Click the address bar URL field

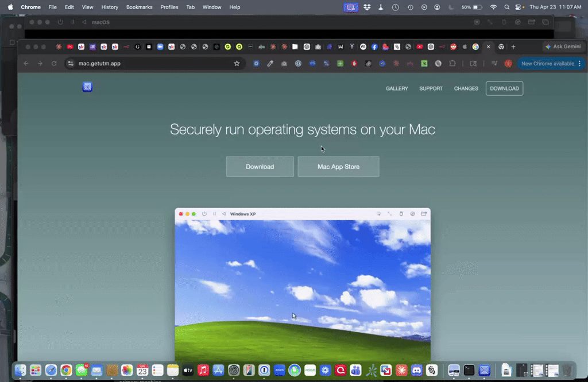click(154, 63)
